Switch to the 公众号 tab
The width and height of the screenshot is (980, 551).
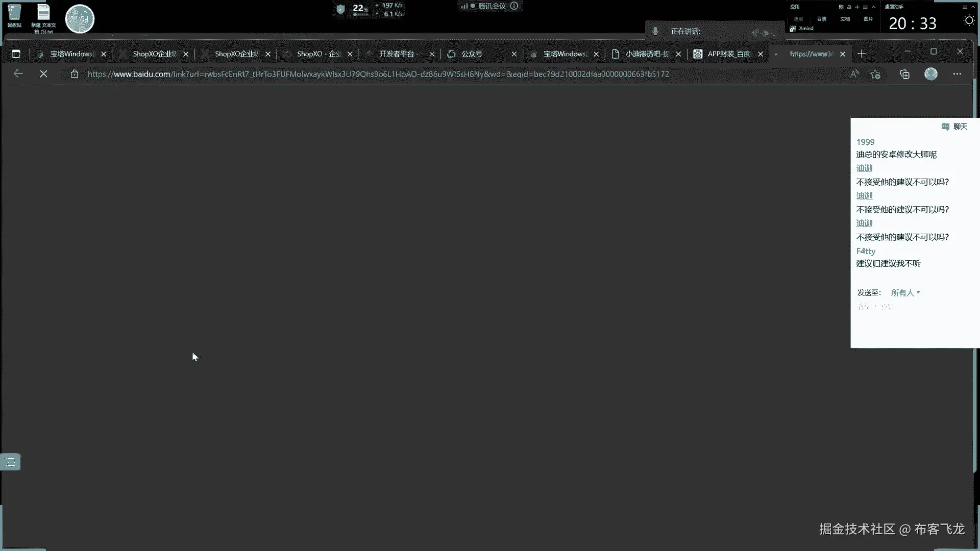pyautogui.click(x=472, y=54)
